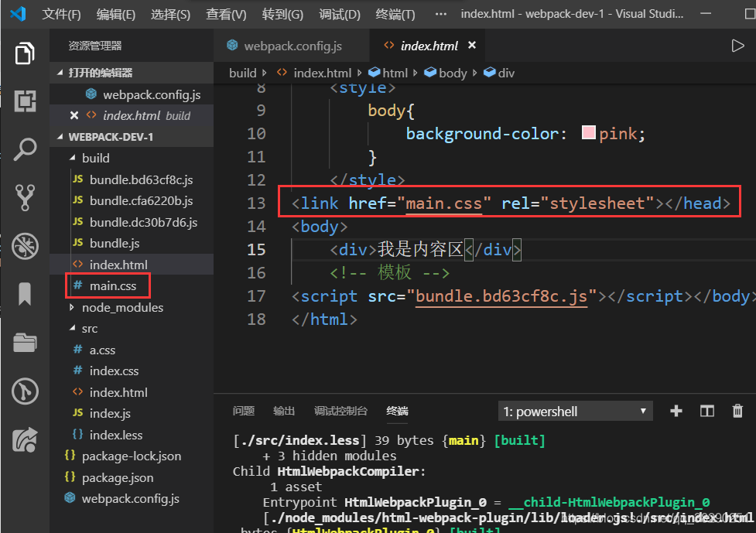Select index.html under build folder
The width and height of the screenshot is (756, 533).
(x=131, y=265)
